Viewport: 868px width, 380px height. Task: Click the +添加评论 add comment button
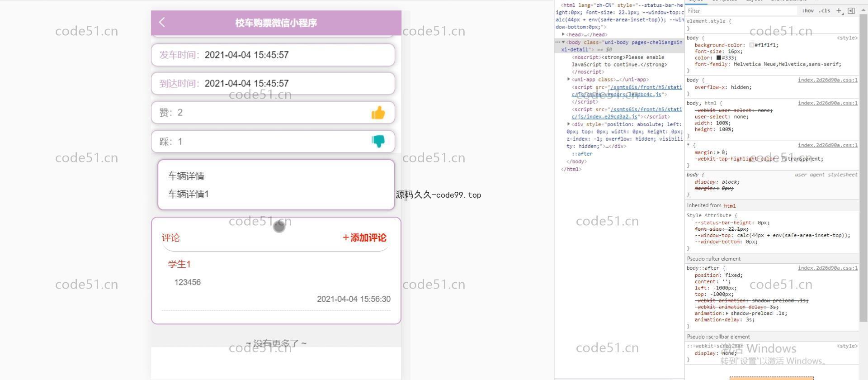point(364,238)
